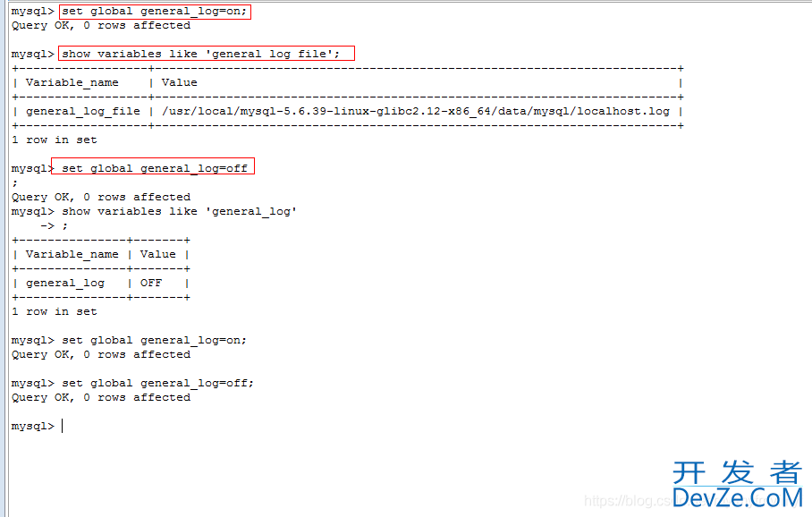Click the DevZe.CoM watermark logo
812x517 pixels.
pos(737,498)
